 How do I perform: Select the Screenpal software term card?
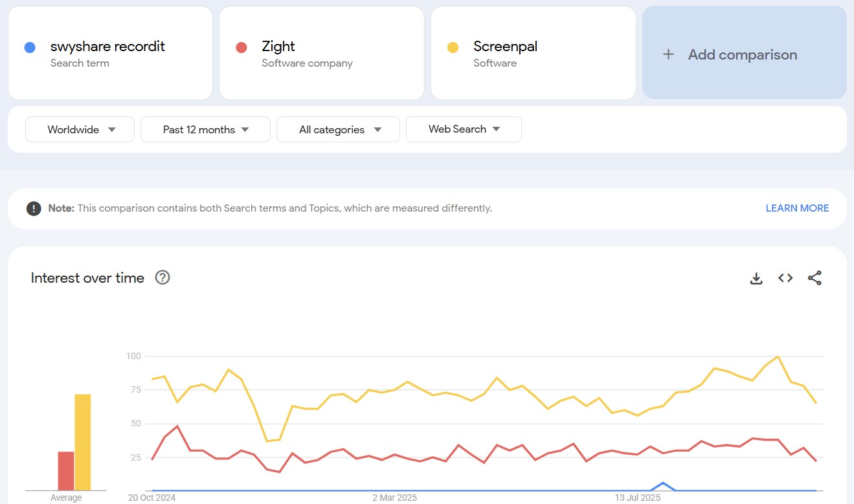click(x=533, y=53)
